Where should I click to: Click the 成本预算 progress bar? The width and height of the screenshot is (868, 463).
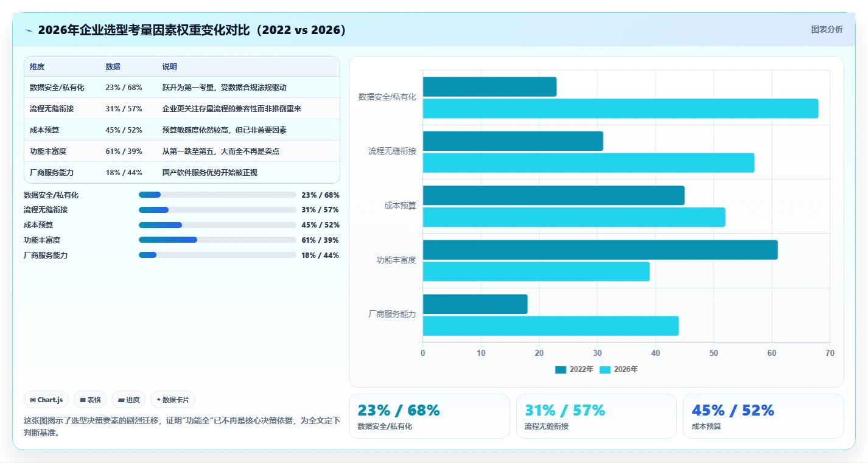pyautogui.click(x=217, y=225)
